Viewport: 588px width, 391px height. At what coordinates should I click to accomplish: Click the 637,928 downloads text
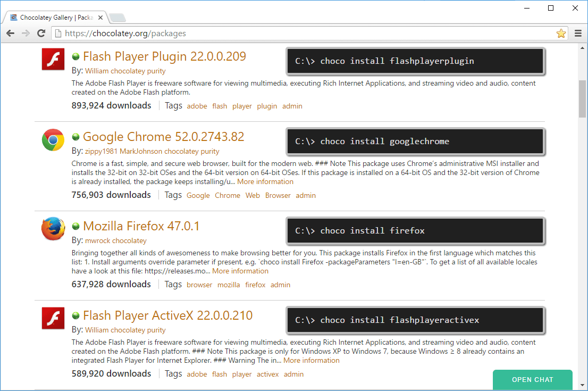(111, 284)
